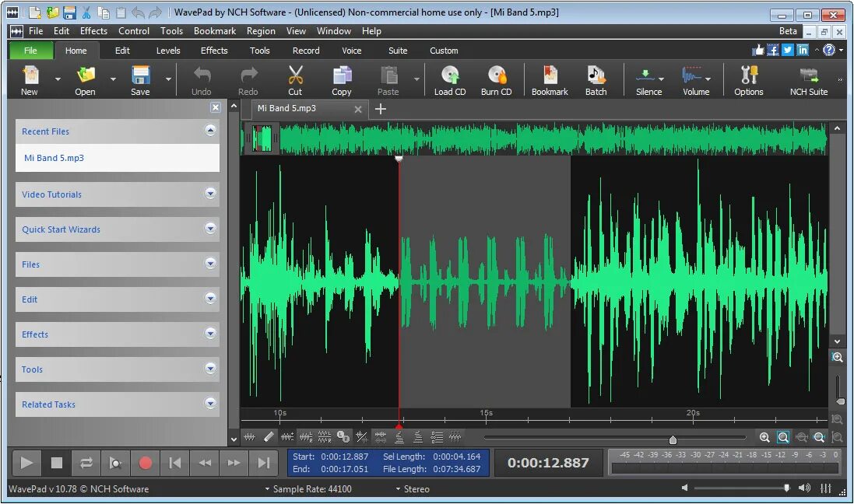Expand the Effects sidebar section
Viewport: 854px width, 504px height.
tap(210, 333)
